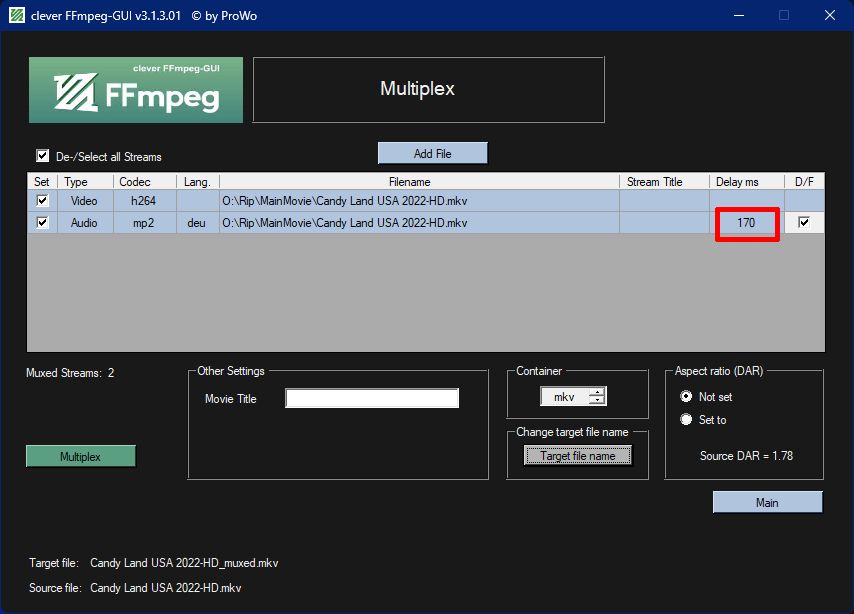Click the Audio row filename path

tap(345, 223)
